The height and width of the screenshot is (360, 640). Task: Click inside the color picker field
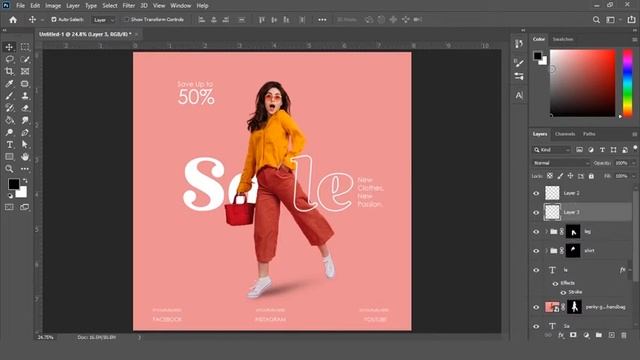coord(582,83)
